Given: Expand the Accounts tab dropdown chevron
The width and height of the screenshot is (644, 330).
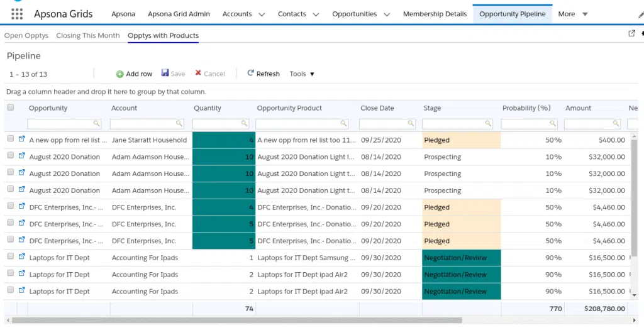Looking at the screenshot, I should click(262, 14).
